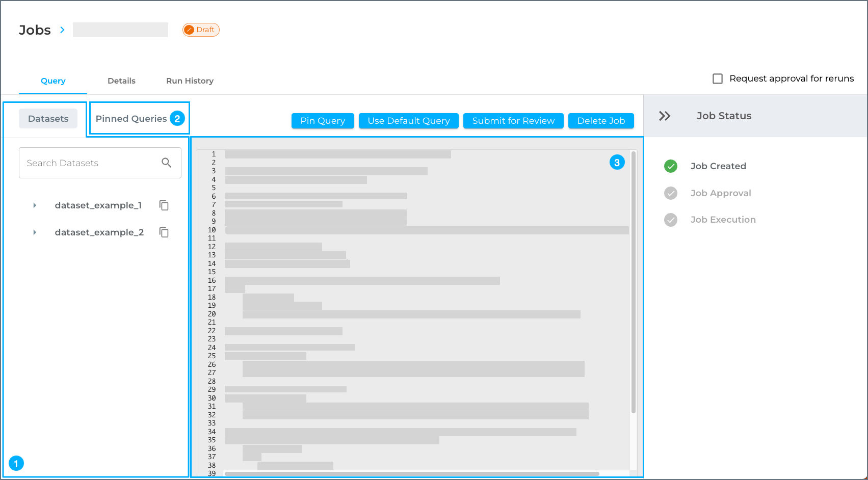The height and width of the screenshot is (480, 868).
Task: Copy dataset_example_1 name icon
Action: pos(164,205)
